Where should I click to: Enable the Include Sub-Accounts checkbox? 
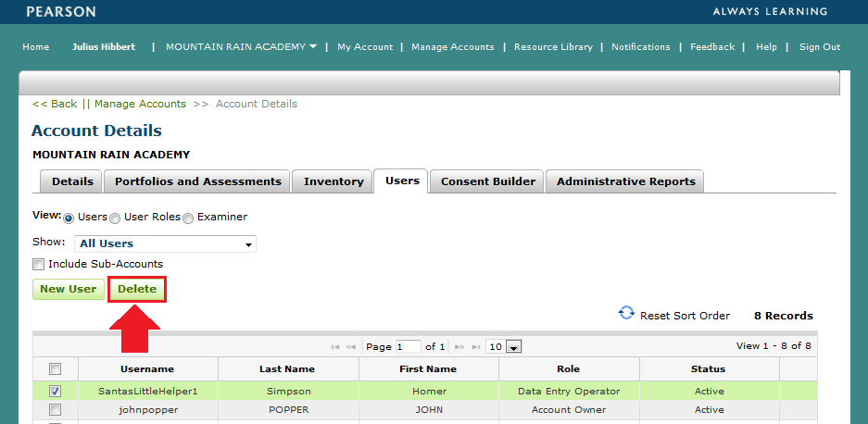click(39, 264)
